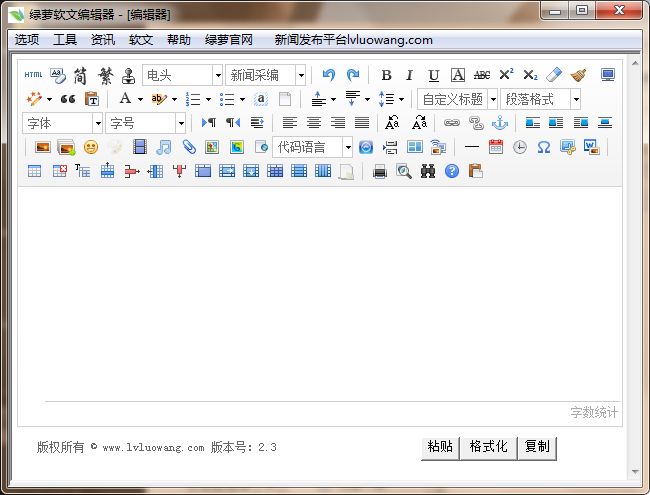
Task: Open the 工具 menu
Action: (x=65, y=40)
